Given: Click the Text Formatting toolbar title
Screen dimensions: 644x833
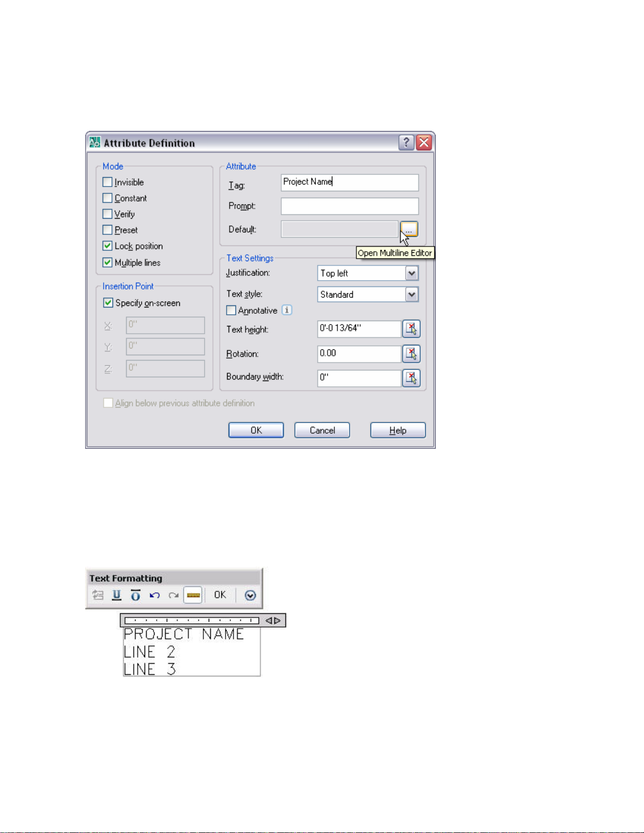Looking at the screenshot, I should point(126,578).
